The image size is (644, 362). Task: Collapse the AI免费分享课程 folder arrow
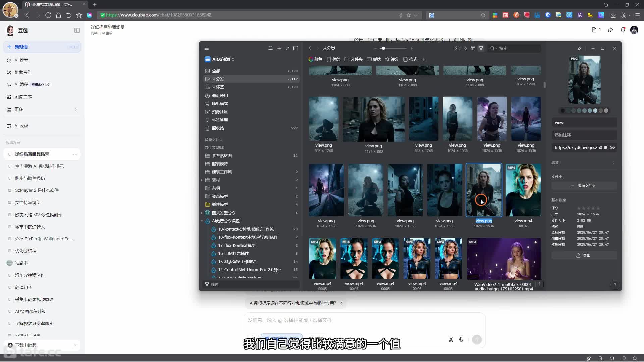click(x=202, y=221)
